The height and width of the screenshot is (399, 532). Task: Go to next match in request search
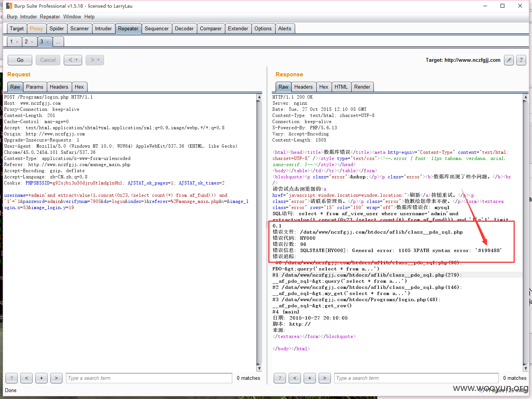tap(56, 378)
